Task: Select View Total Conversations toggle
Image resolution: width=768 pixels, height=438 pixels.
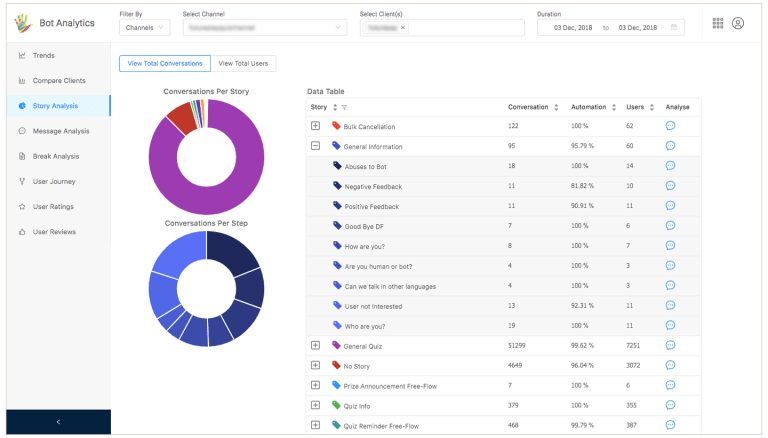Action: pos(165,64)
